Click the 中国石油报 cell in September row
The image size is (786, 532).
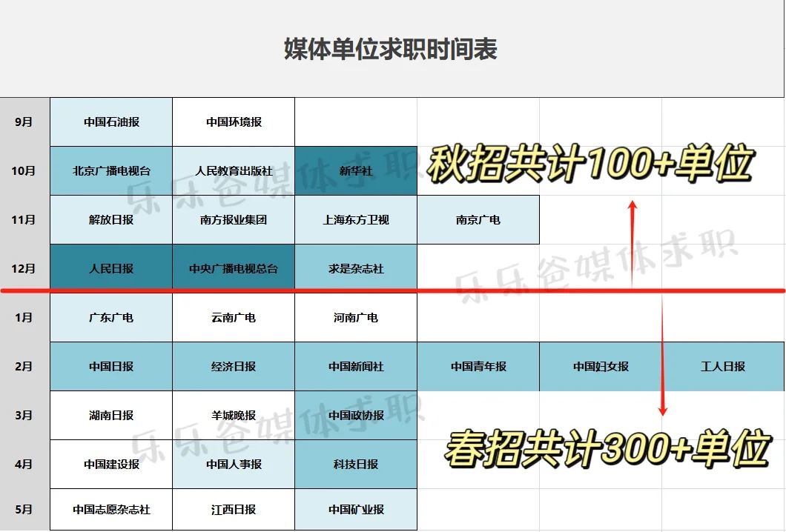pos(110,122)
